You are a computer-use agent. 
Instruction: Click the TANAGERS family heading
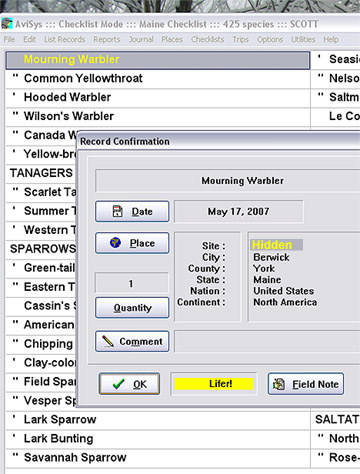pyautogui.click(x=41, y=173)
